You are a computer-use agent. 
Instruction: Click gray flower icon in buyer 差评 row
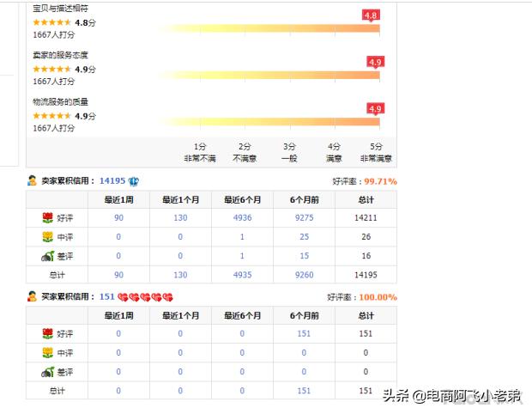47,372
